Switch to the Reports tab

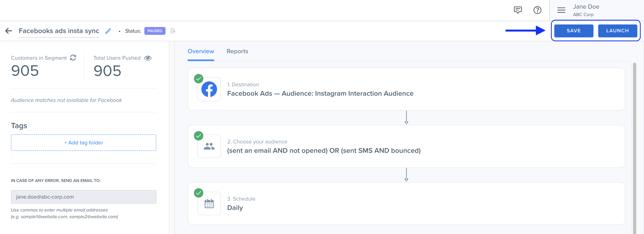(237, 51)
